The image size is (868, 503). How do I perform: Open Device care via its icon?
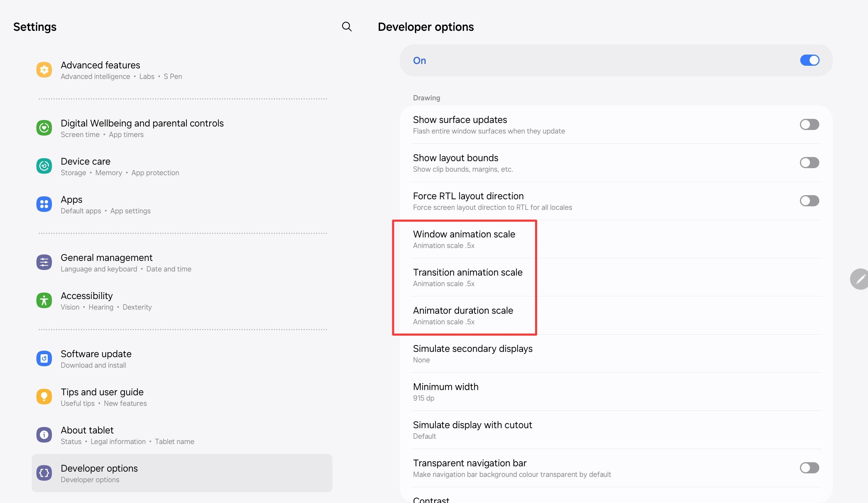[x=44, y=166]
